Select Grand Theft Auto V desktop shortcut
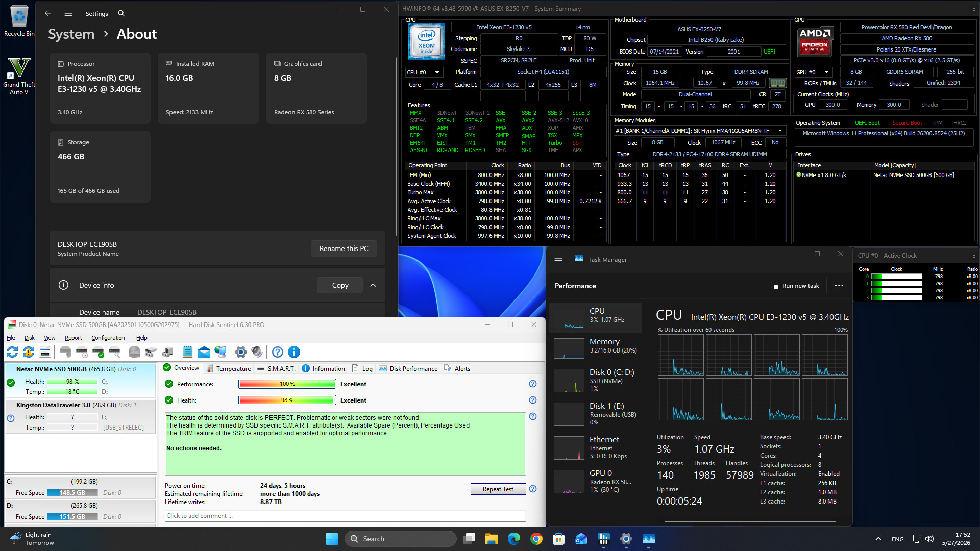The image size is (980, 551). coord(19,76)
